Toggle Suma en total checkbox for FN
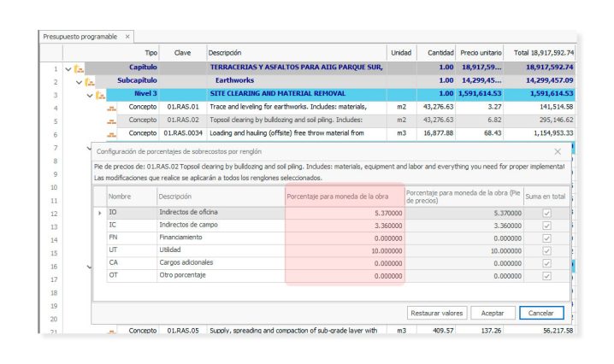The height and width of the screenshot is (364, 614). pyautogui.click(x=546, y=238)
